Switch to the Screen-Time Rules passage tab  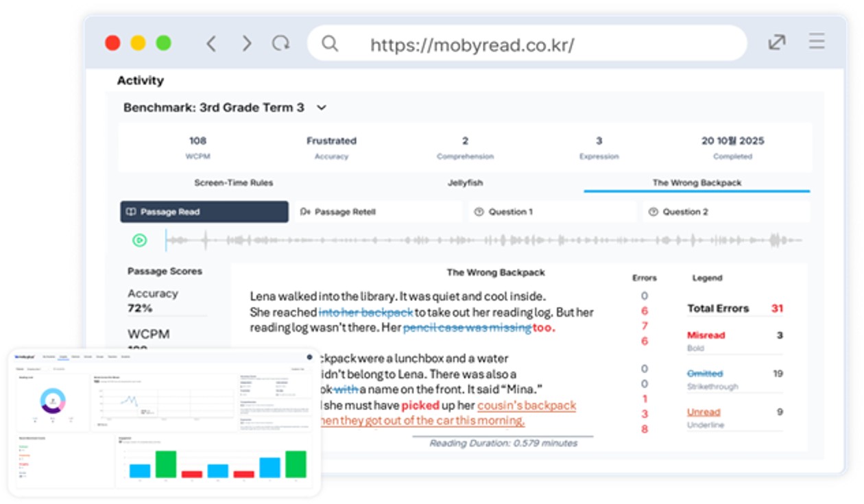pyautogui.click(x=233, y=183)
